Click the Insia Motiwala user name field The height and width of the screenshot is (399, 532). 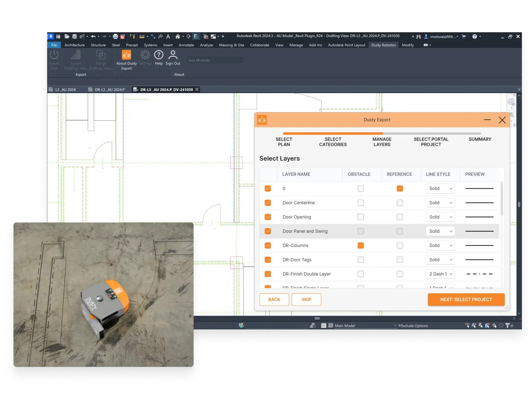click(x=215, y=60)
